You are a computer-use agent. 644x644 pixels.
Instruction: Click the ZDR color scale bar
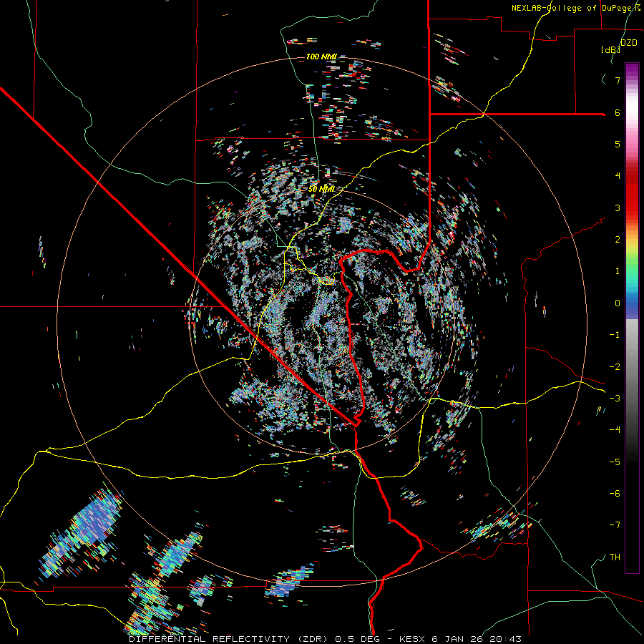pos(632,318)
